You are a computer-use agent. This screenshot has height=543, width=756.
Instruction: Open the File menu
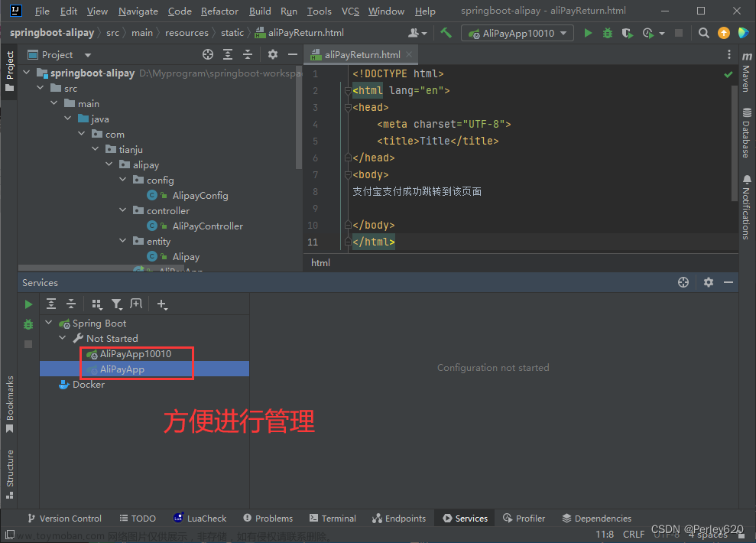click(x=42, y=11)
